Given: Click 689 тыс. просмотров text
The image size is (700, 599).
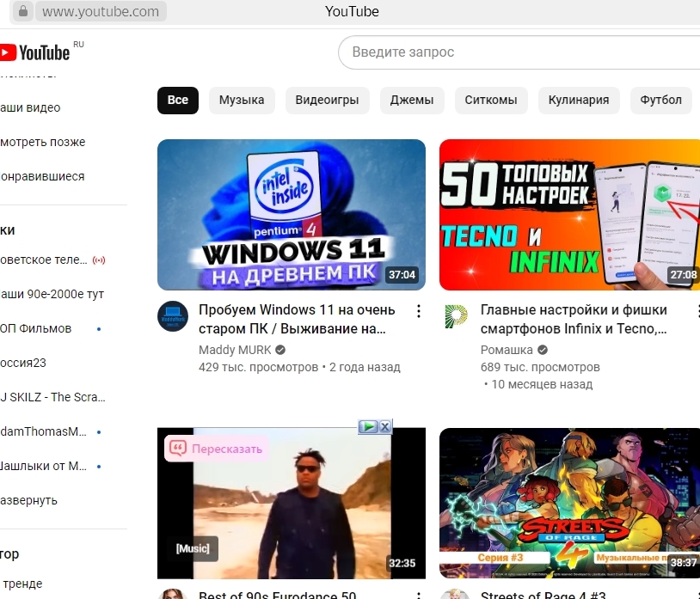Looking at the screenshot, I should coord(540,367).
